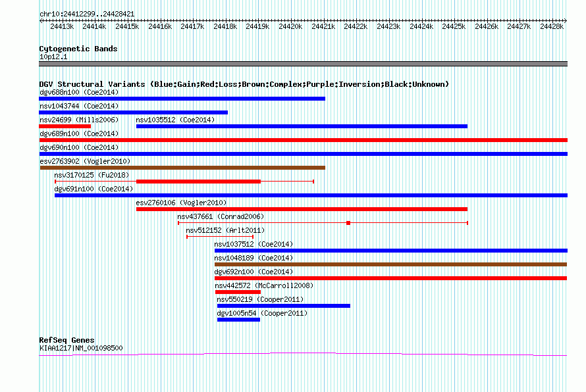Click the 10p12.1 cytogenetic band bar
This screenshot has width=586, height=392.
303,64
